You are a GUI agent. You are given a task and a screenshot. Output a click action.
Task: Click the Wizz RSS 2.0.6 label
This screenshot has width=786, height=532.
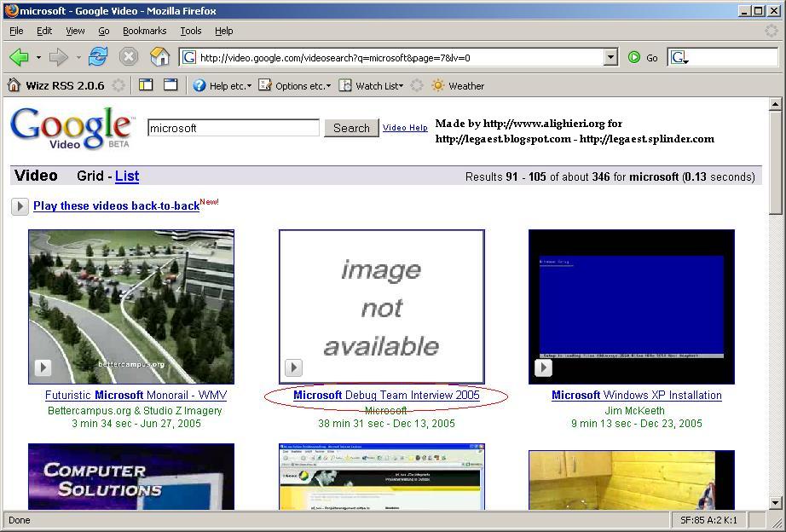pos(65,86)
